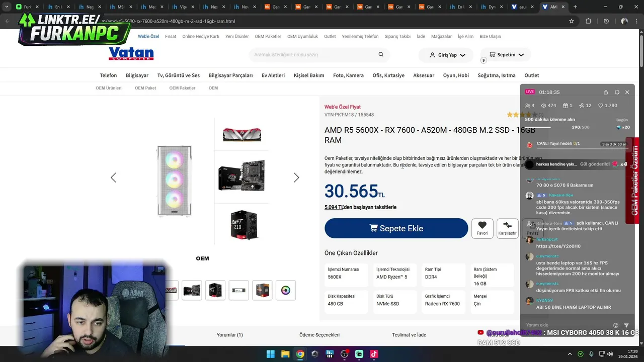Show hidden system tray icons chevron
Viewport: 644px width, 362px height.
(x=570, y=354)
